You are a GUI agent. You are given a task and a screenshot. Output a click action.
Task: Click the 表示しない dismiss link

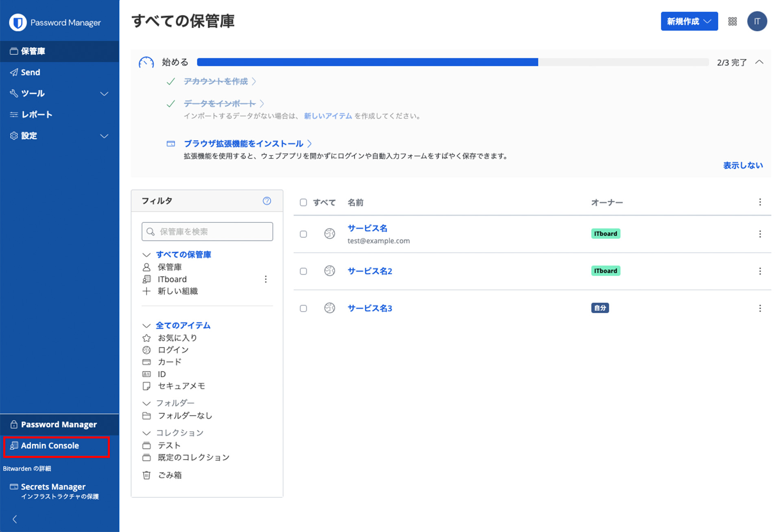pos(743,166)
